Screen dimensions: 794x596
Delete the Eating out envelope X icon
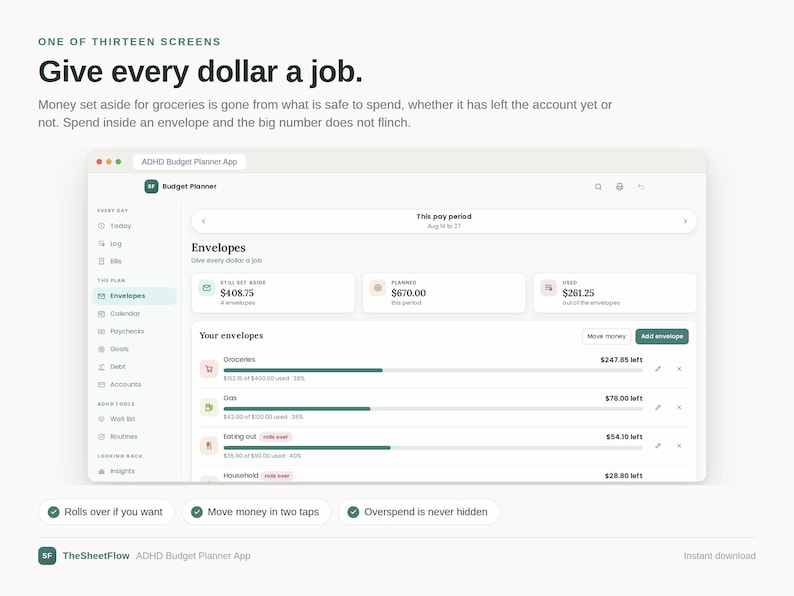coord(679,446)
